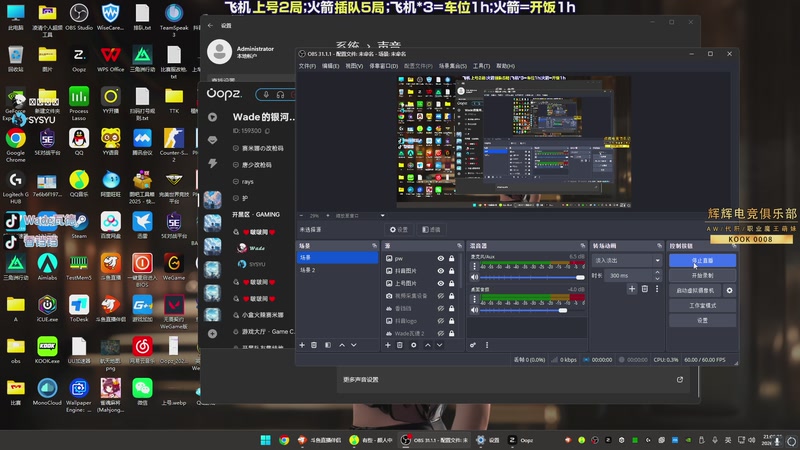Enable 工作室模式 in controls

[702, 305]
